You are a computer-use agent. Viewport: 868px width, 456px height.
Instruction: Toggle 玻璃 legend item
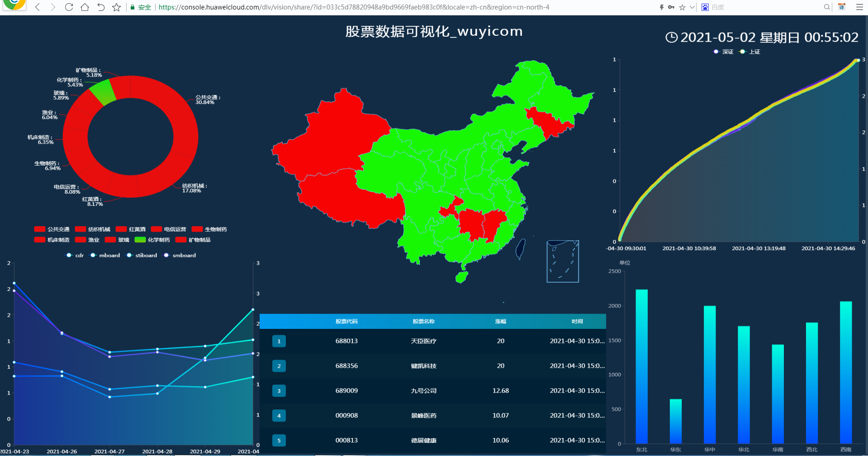pos(117,240)
